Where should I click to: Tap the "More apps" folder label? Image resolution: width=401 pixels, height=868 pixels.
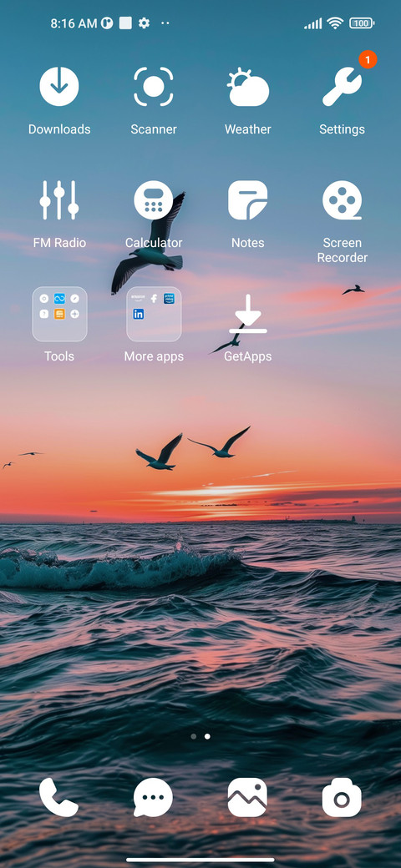[x=154, y=356]
